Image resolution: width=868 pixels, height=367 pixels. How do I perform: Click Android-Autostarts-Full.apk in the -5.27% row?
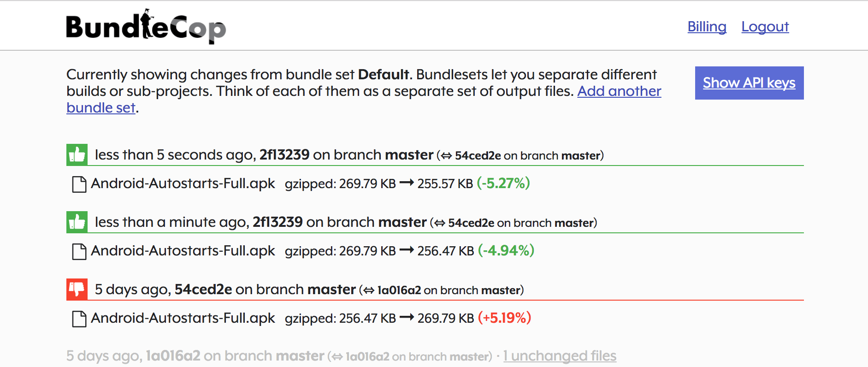(x=183, y=183)
